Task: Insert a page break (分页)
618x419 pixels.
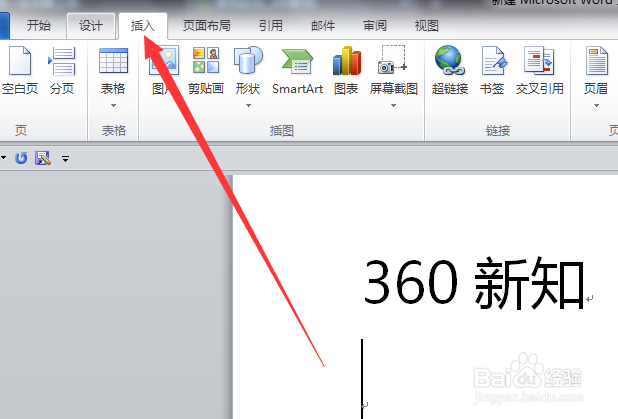Action: tap(62, 71)
